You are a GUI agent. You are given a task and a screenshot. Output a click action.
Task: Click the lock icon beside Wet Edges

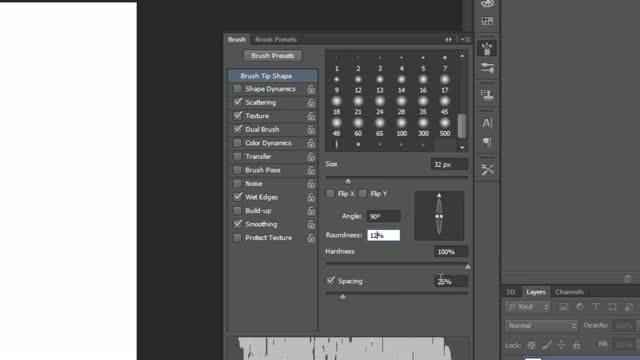coord(311,197)
